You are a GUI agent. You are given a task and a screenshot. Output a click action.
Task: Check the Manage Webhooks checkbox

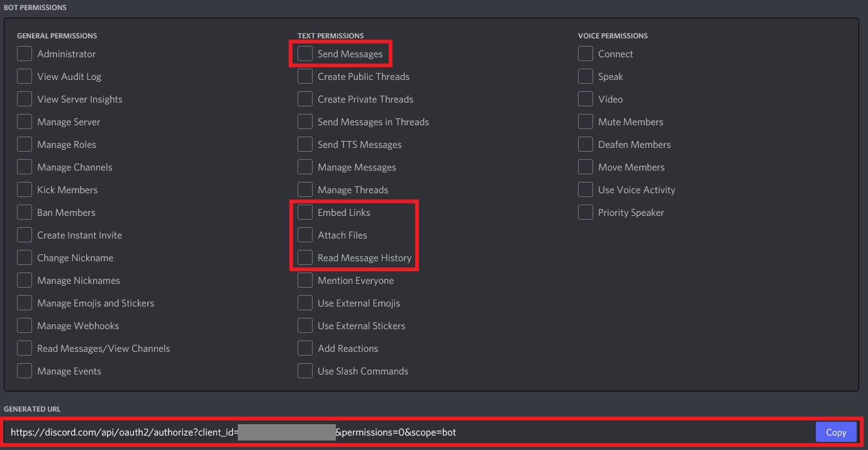point(25,326)
